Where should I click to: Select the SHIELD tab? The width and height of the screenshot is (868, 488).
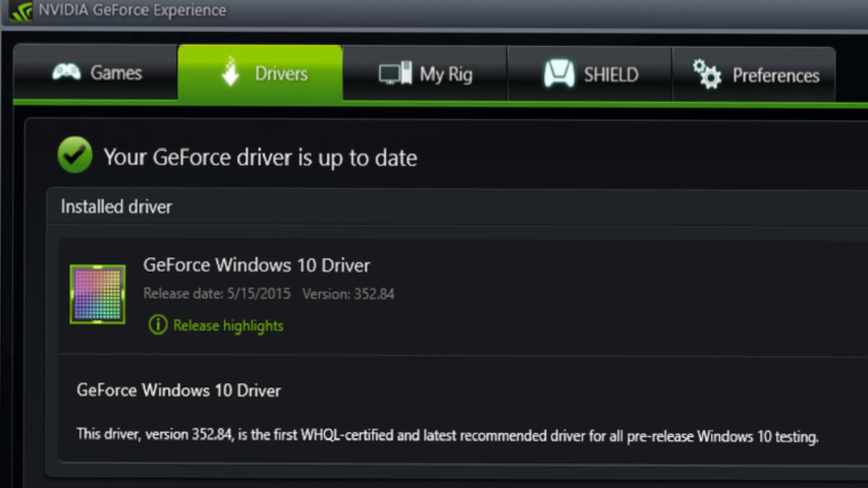tap(589, 73)
